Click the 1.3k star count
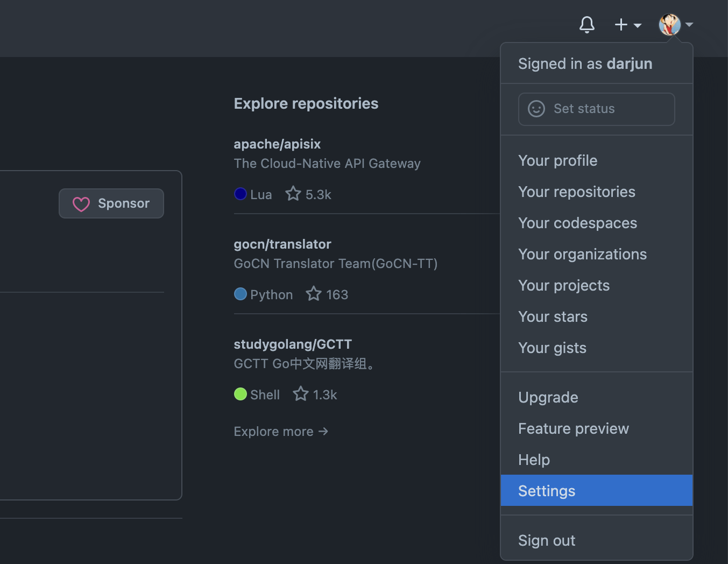 (x=325, y=395)
